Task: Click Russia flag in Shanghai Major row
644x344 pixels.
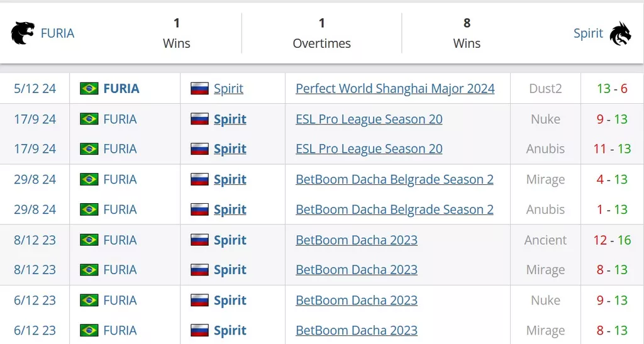Action: pos(199,88)
